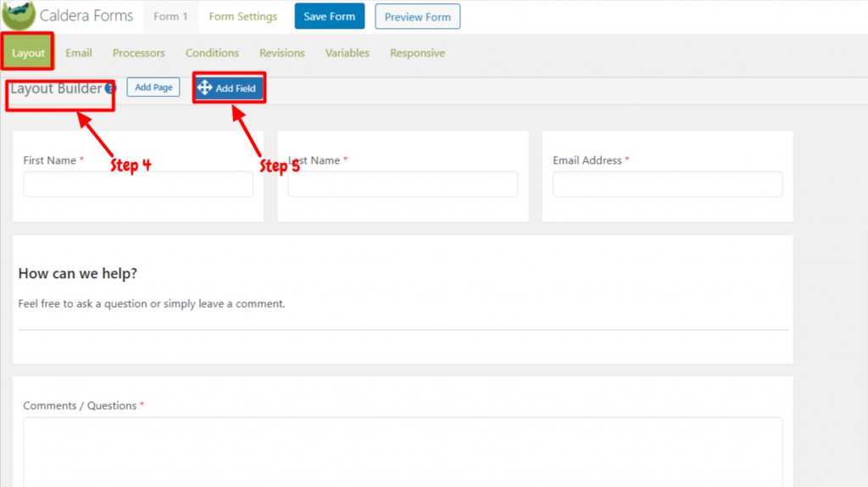This screenshot has height=487, width=868.
Task: Click the Add Page button
Action: click(153, 87)
